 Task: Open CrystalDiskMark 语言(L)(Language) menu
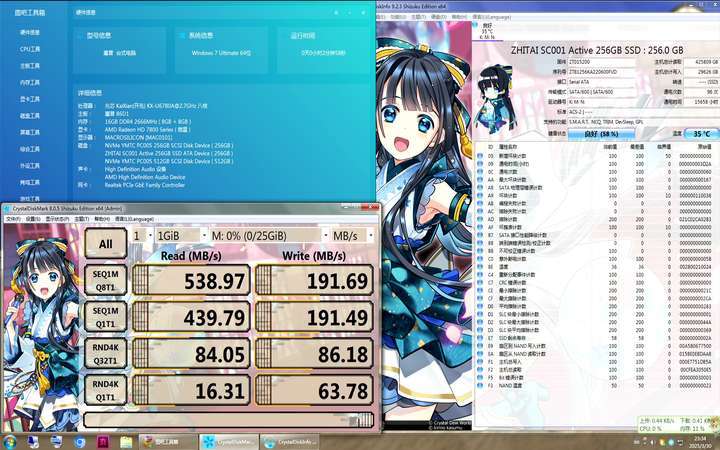pos(134,219)
